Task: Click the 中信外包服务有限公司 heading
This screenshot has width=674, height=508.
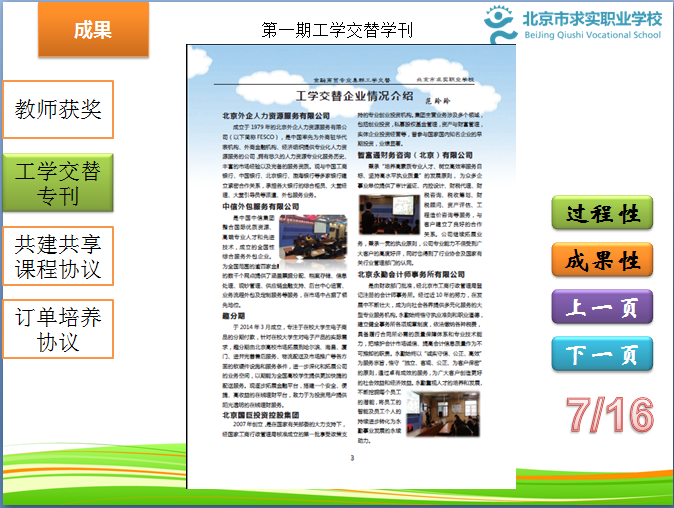Action: click(260, 206)
